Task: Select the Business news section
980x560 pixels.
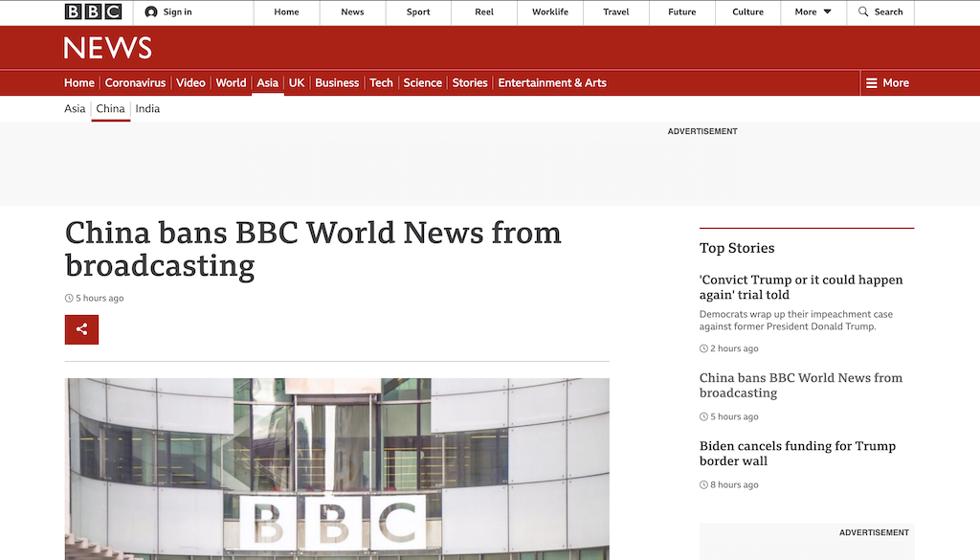Action: pyautogui.click(x=337, y=83)
